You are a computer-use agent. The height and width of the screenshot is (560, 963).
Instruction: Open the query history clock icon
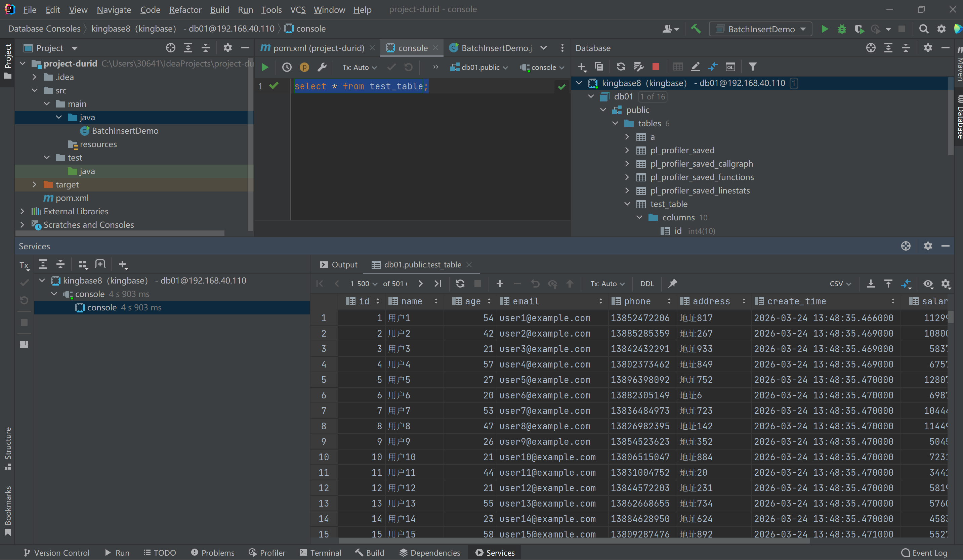tap(287, 67)
